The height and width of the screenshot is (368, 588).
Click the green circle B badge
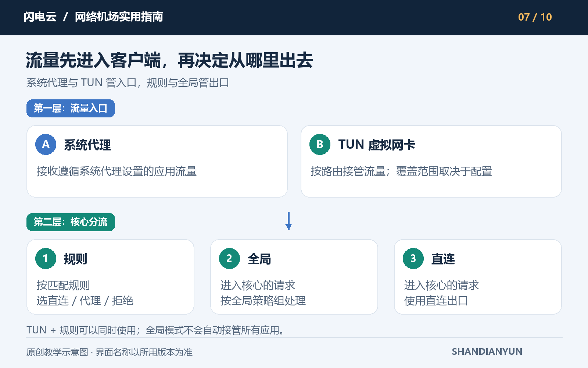click(320, 145)
